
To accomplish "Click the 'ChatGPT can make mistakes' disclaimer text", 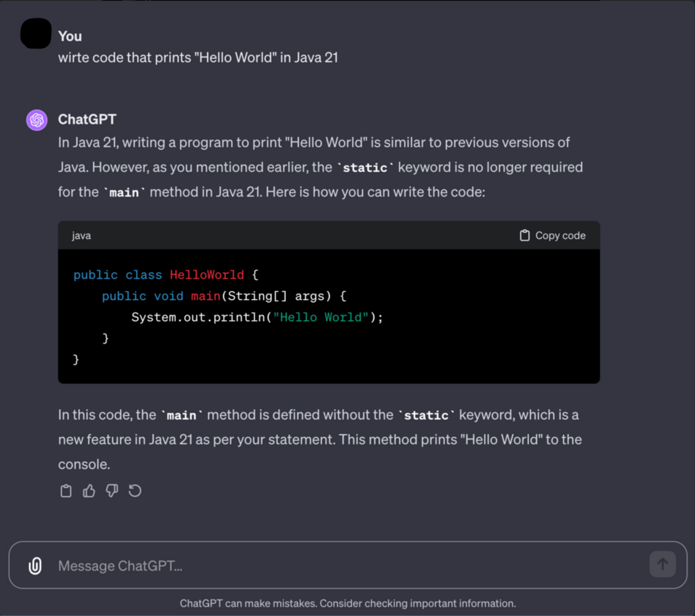I will click(x=348, y=603).
